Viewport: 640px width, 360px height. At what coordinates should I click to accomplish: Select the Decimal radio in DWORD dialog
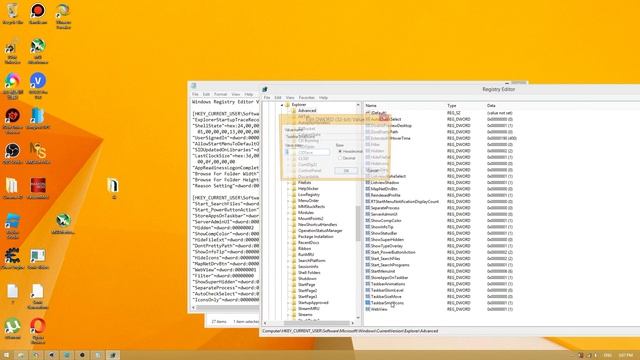340,158
